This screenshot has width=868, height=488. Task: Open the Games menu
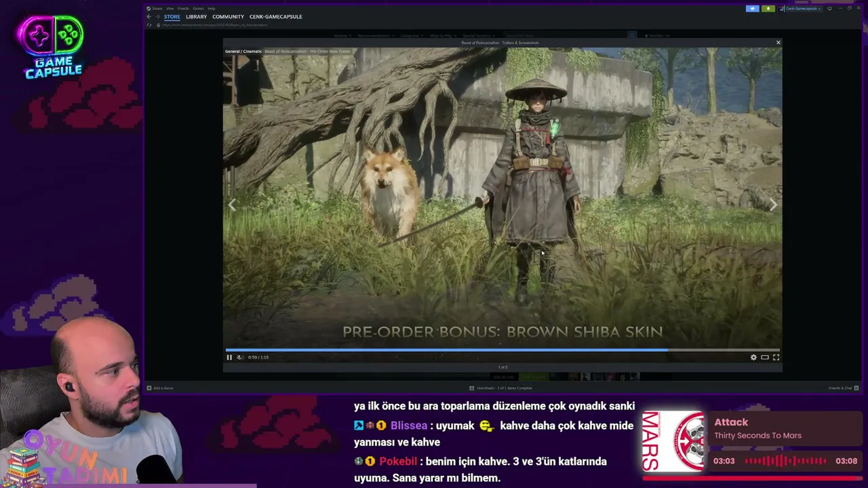198,8
